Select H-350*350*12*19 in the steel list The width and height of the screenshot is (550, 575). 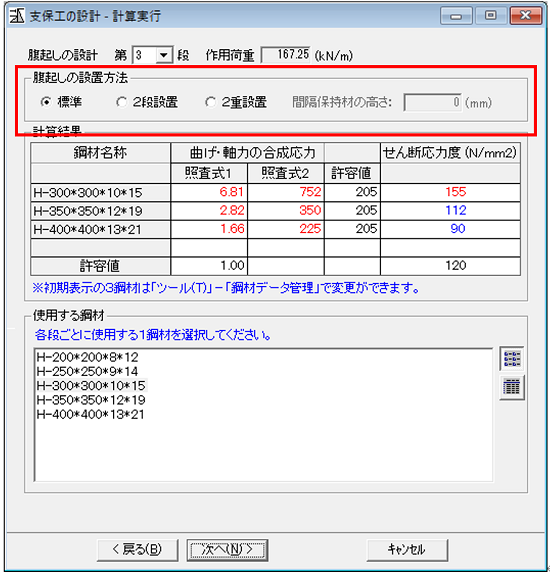click(91, 400)
